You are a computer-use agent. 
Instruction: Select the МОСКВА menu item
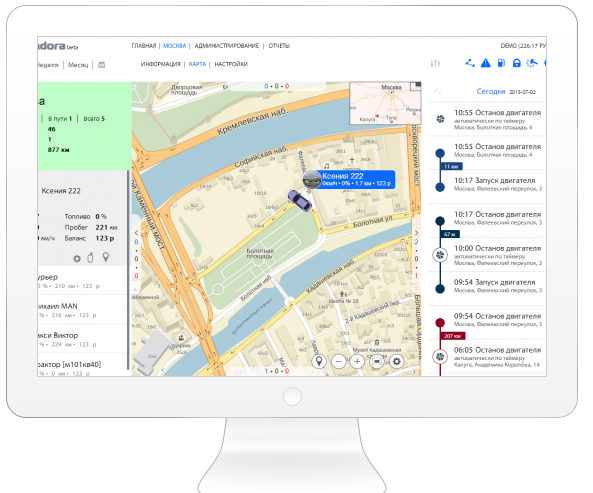coord(174,46)
